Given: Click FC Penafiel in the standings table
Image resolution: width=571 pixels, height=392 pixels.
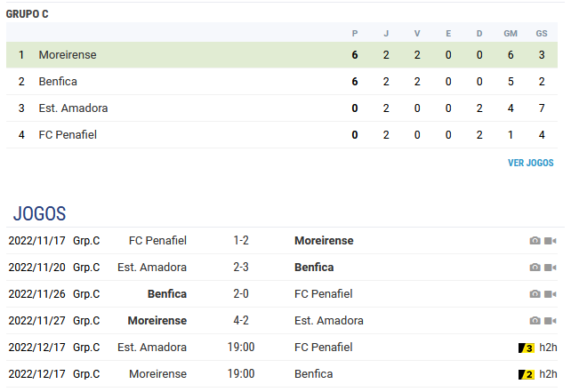Looking at the screenshot, I should click(x=68, y=135).
